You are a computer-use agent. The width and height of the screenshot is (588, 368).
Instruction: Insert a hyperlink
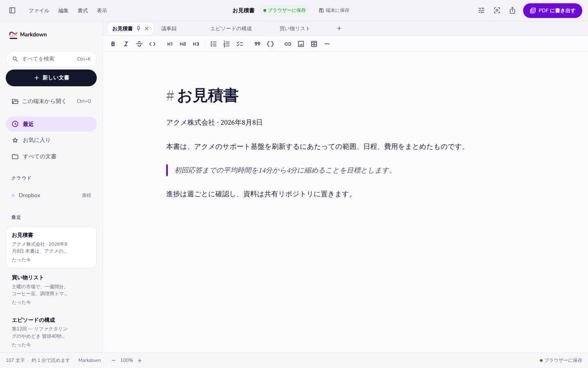click(288, 44)
